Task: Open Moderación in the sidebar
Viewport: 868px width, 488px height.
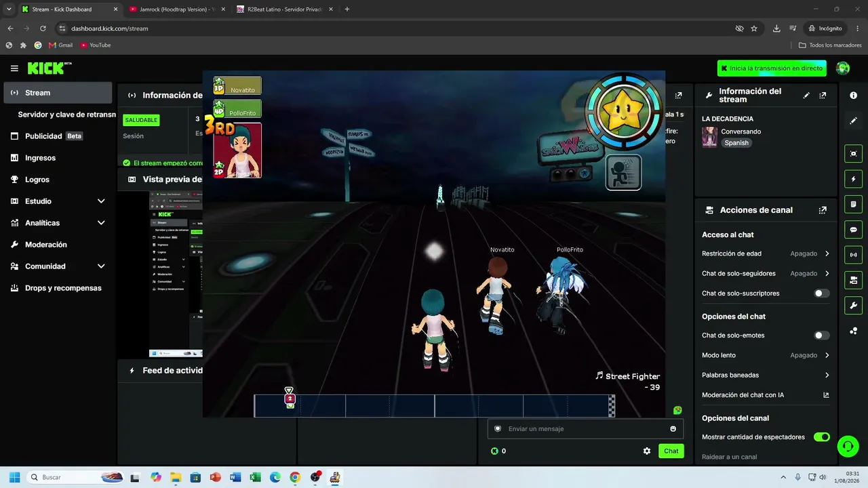Action: (x=58, y=245)
